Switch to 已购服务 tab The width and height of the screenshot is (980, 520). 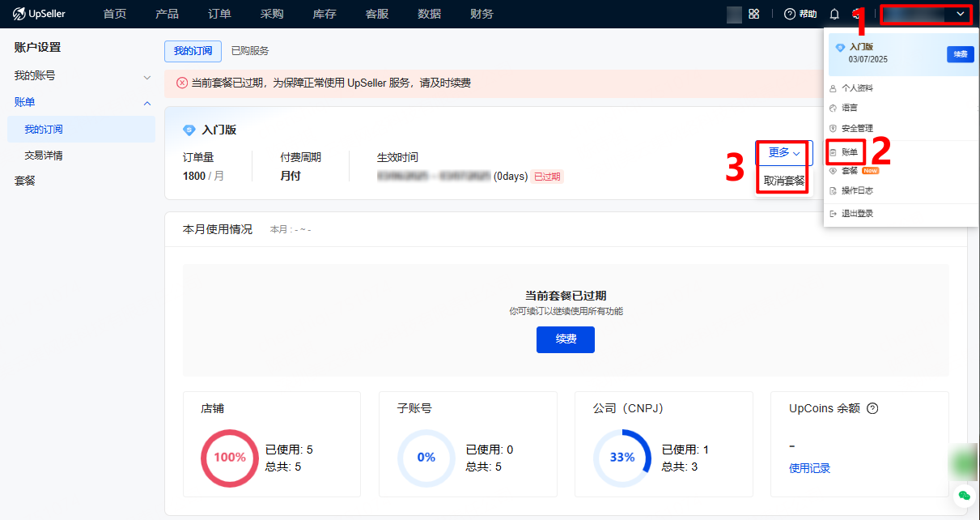pyautogui.click(x=250, y=50)
